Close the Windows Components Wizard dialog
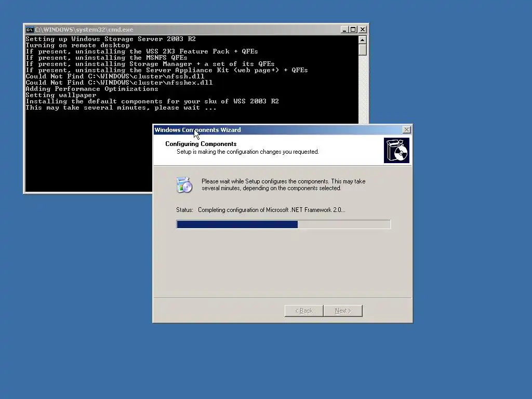Viewport: 532px width, 399px height. (406, 129)
